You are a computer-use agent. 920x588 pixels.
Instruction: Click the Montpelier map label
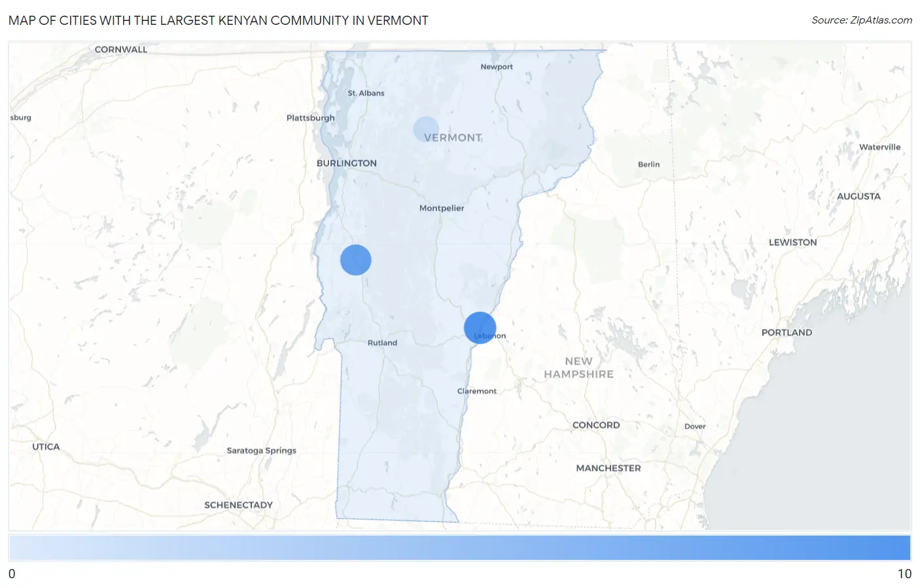pyautogui.click(x=442, y=208)
